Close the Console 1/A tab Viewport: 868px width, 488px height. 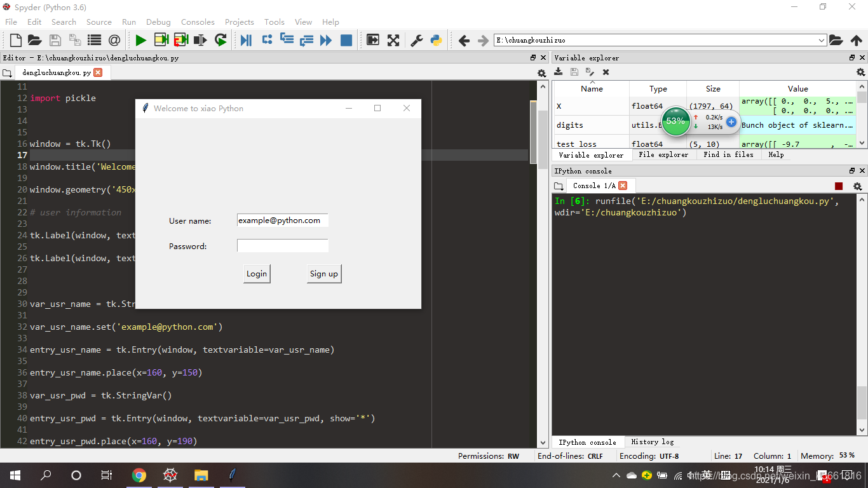[x=623, y=186]
